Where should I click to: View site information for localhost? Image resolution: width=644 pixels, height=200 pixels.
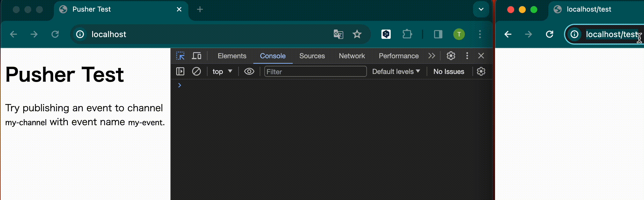(x=80, y=34)
